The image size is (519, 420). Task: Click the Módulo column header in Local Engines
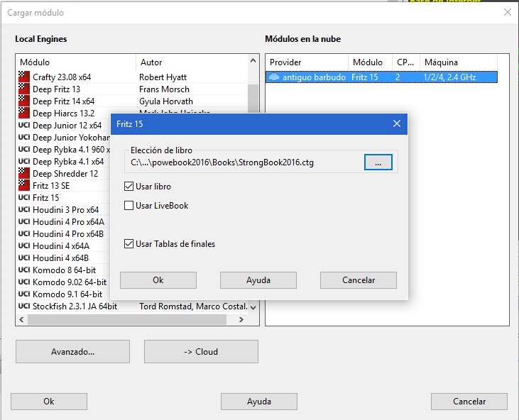[76, 62]
